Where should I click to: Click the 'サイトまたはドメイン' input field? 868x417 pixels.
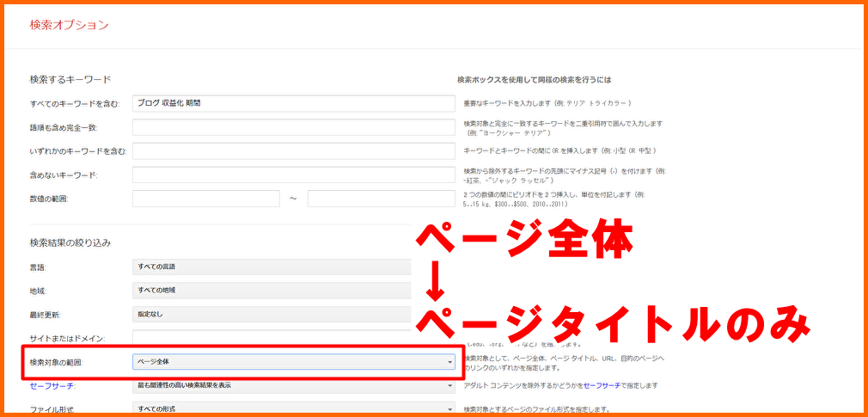point(272,338)
